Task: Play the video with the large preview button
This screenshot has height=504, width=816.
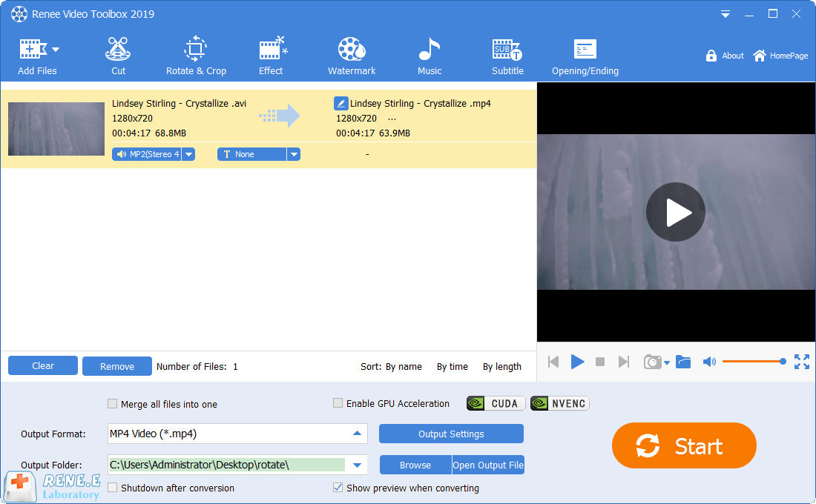Action: (x=676, y=212)
